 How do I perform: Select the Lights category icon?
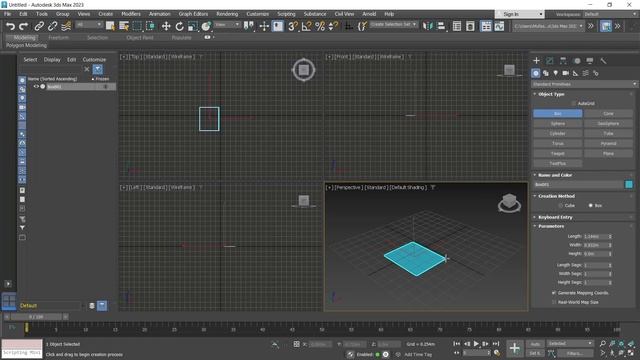556,73
